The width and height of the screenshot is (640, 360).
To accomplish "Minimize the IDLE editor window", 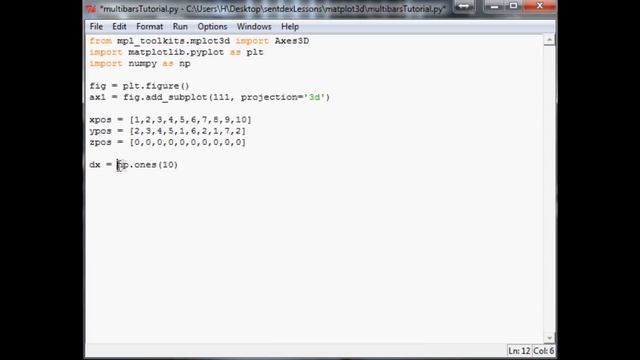I will (494, 6).
